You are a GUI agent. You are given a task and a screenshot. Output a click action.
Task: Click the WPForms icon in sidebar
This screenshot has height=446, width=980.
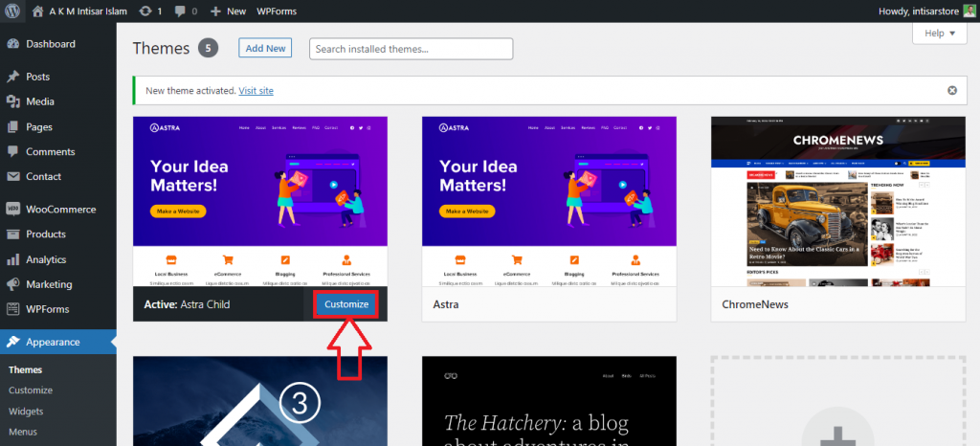[x=13, y=309]
